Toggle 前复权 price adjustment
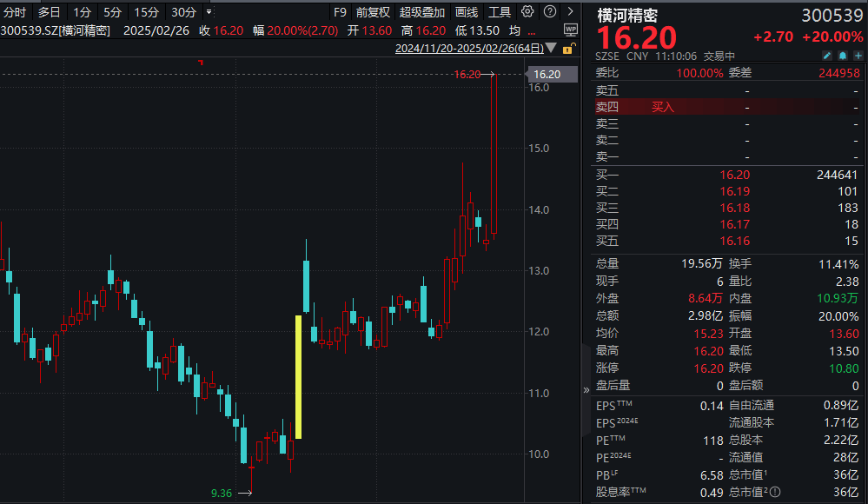Viewport: 868px width, 504px height. coord(373,12)
